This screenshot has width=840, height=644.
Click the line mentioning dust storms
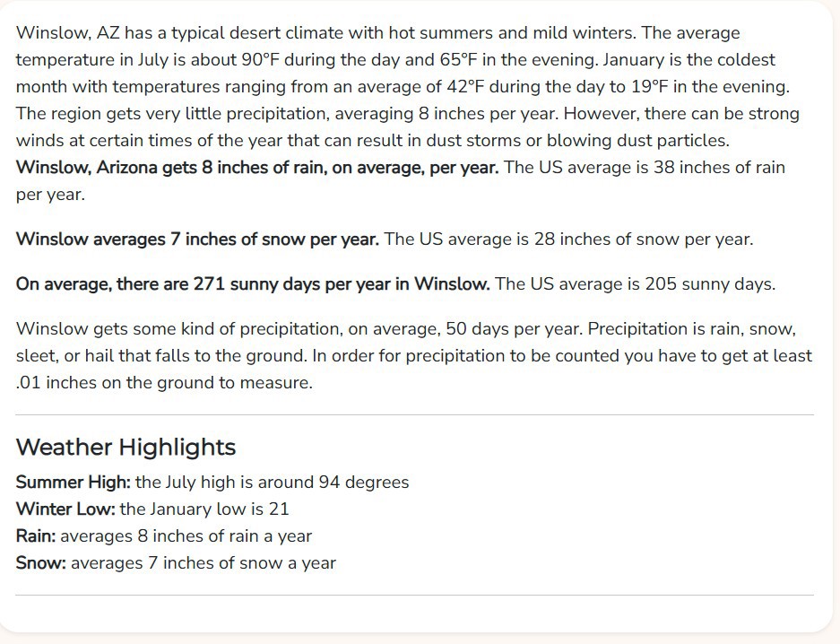pyautogui.click(x=373, y=141)
